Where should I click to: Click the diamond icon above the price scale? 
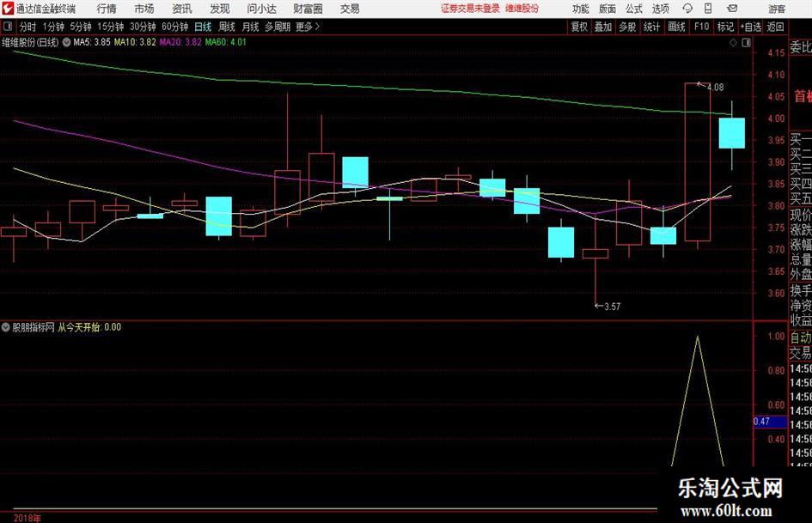[733, 43]
